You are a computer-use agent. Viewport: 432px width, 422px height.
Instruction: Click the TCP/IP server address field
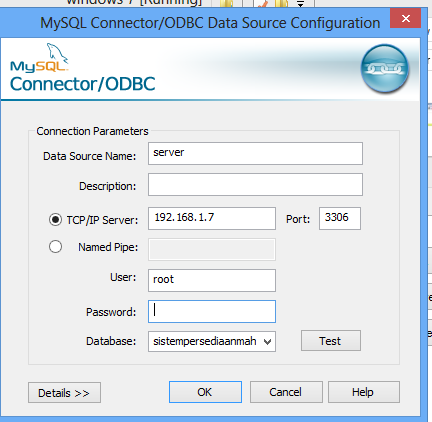tap(212, 218)
